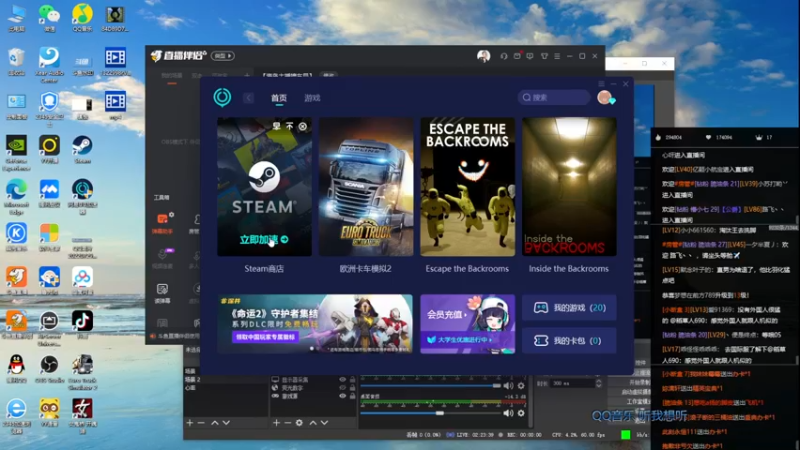Go back with the accelerator back arrow

coord(248,97)
